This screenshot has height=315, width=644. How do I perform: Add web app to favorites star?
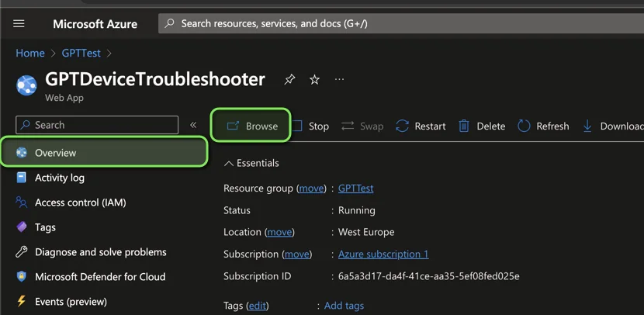pos(314,79)
